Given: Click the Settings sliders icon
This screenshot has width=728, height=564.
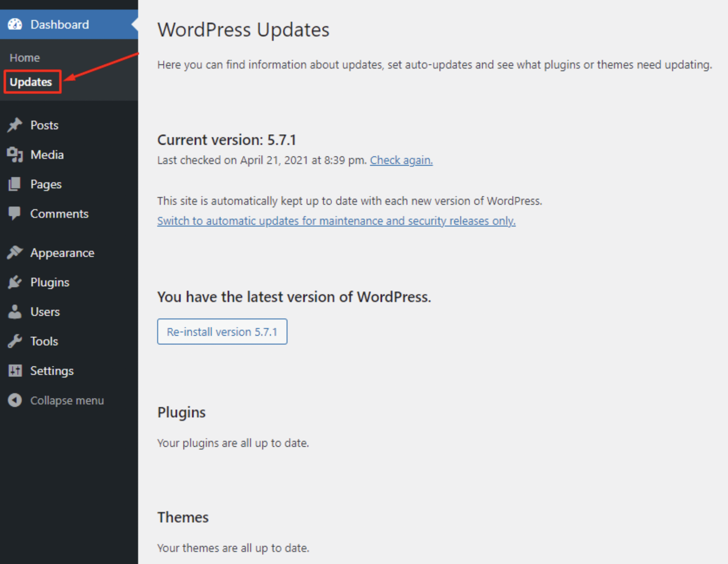Looking at the screenshot, I should click(x=15, y=371).
